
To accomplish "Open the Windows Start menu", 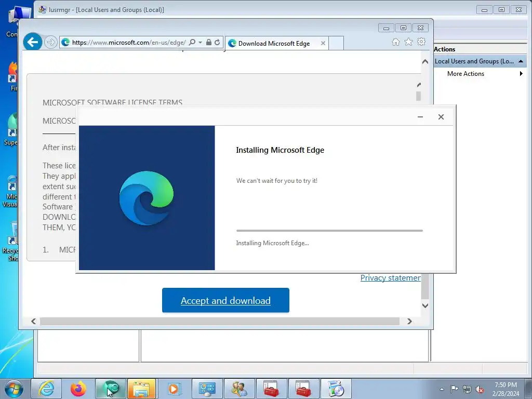I will pos(14,389).
